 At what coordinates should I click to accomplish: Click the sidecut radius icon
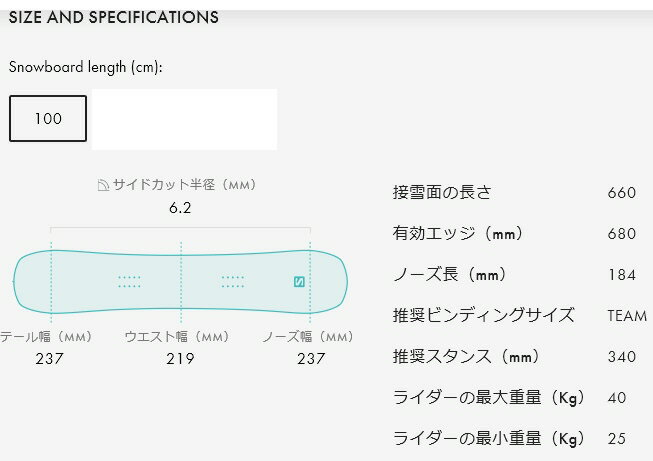coord(103,185)
